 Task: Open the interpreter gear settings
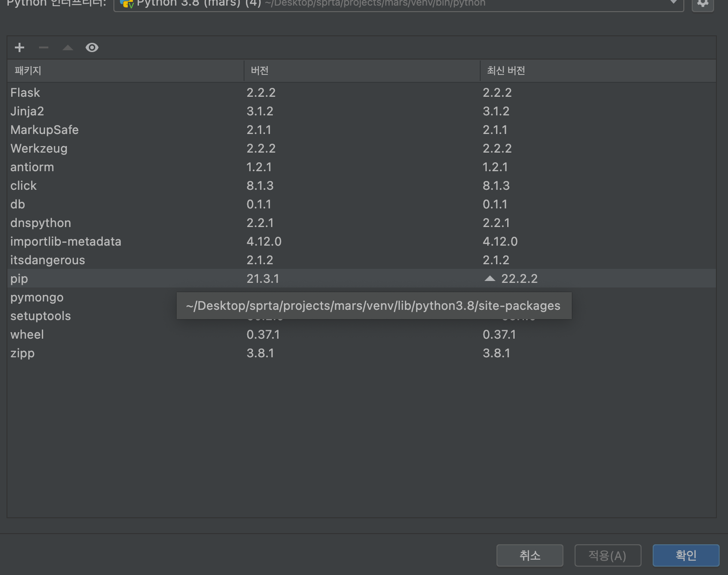(x=703, y=3)
